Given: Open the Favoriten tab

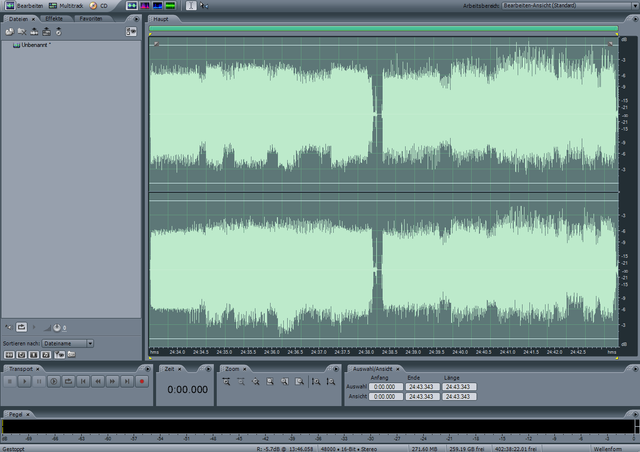Looking at the screenshot, I should click(91, 19).
